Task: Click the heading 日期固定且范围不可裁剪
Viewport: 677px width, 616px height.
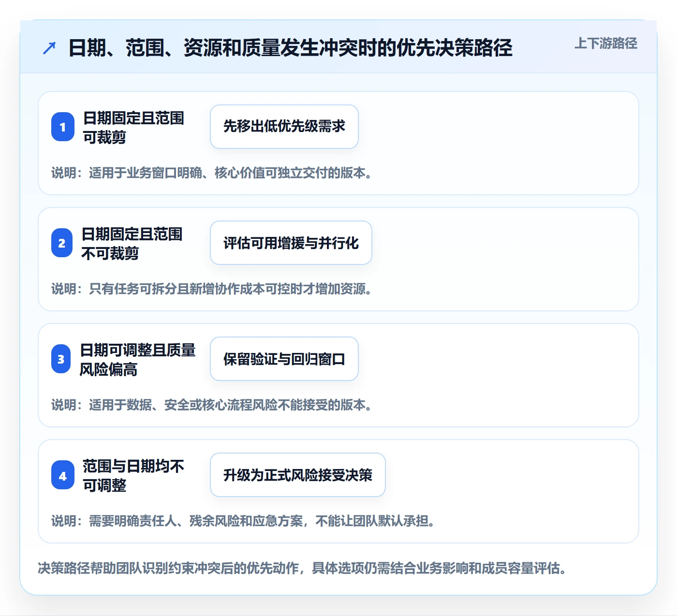Action: point(132,243)
